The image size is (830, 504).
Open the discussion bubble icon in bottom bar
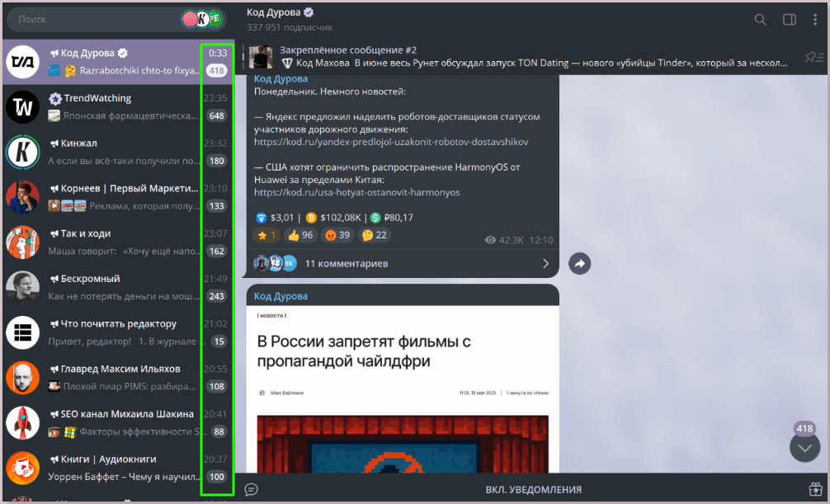pyautogui.click(x=252, y=489)
